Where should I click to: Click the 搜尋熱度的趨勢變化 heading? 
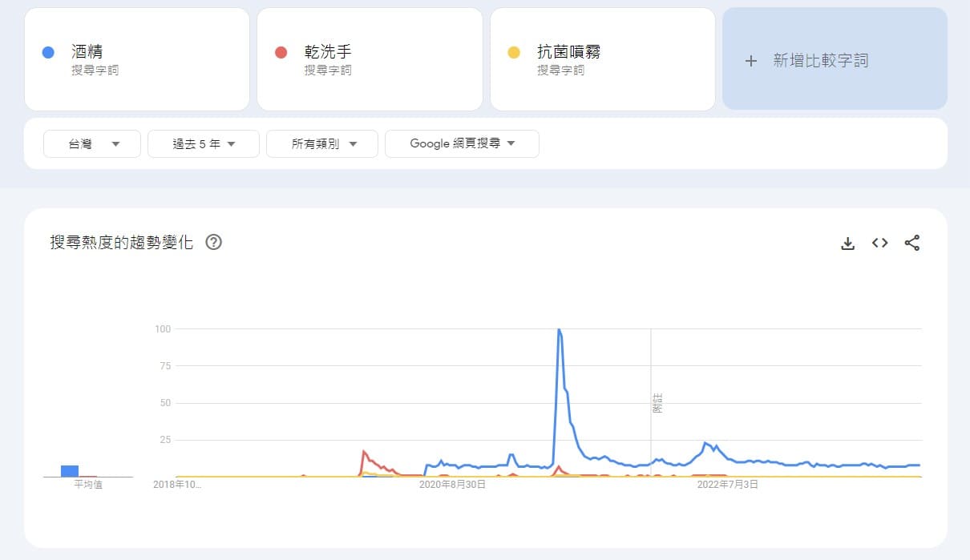tap(121, 243)
